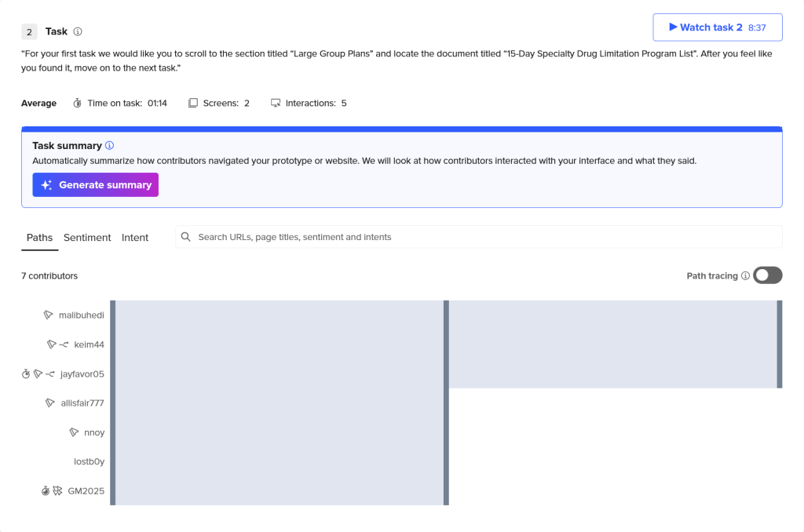Click the search URLs and page titles field
The width and height of the screenshot is (804, 532).
(479, 237)
